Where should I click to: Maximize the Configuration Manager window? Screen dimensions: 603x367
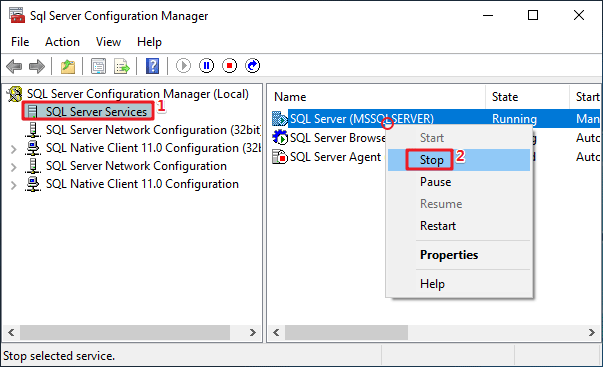click(x=533, y=15)
